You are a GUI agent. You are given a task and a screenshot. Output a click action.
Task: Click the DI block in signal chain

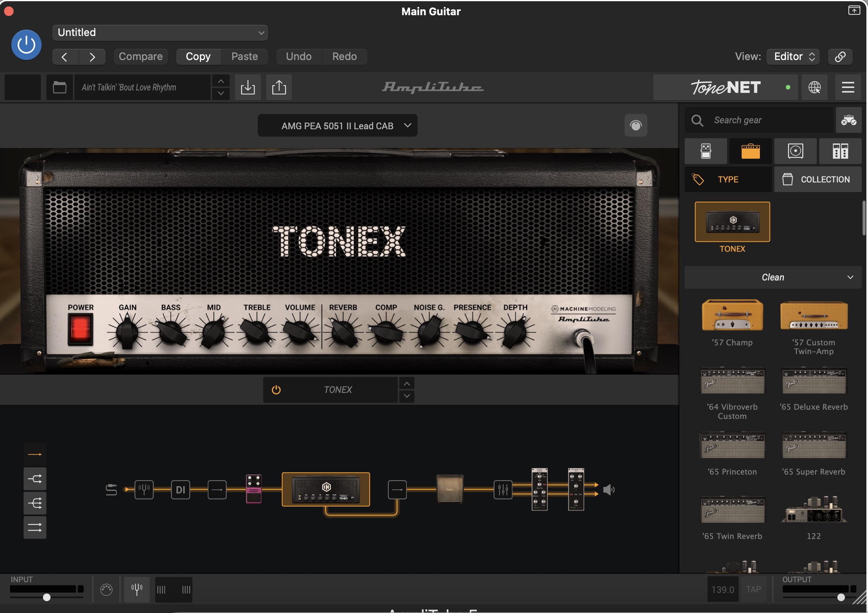181,489
